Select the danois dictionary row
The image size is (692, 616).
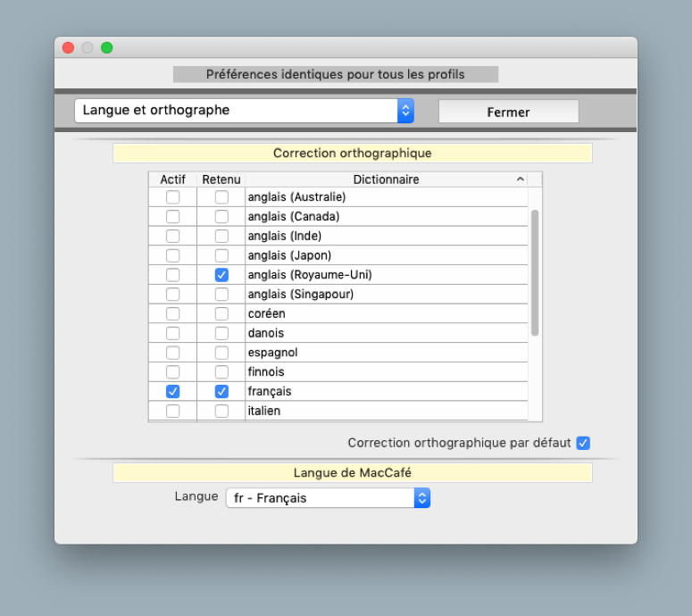click(384, 333)
